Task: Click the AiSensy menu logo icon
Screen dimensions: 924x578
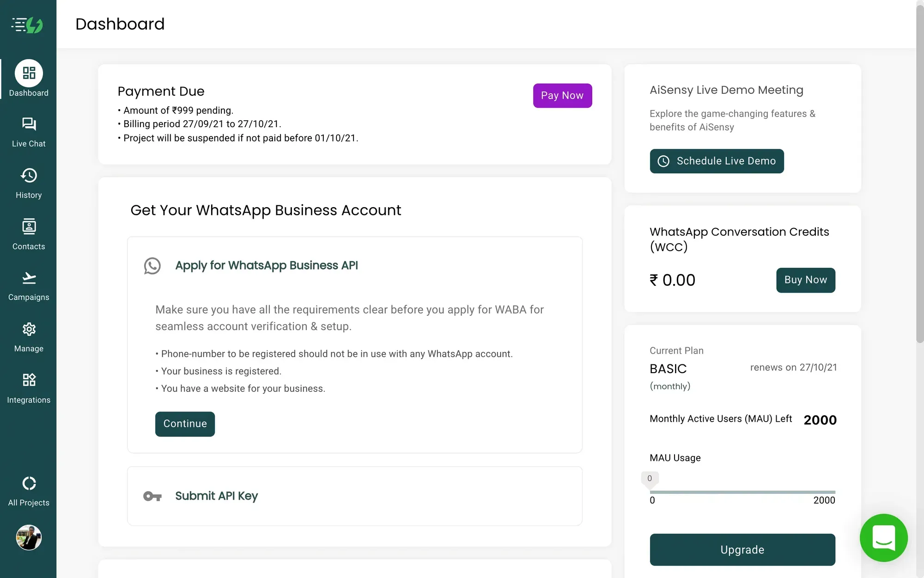Action: (x=27, y=25)
